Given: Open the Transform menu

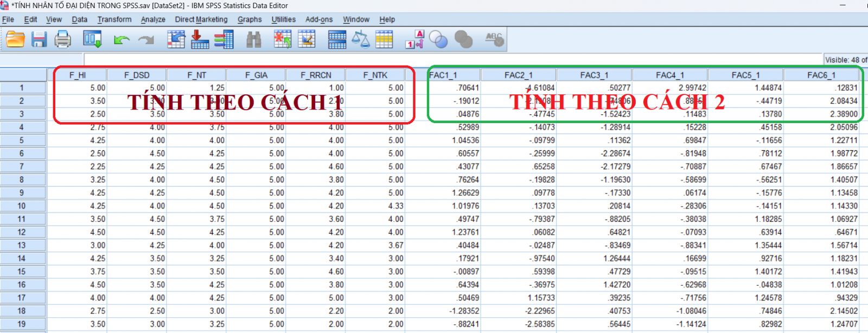Looking at the screenshot, I should [x=114, y=20].
